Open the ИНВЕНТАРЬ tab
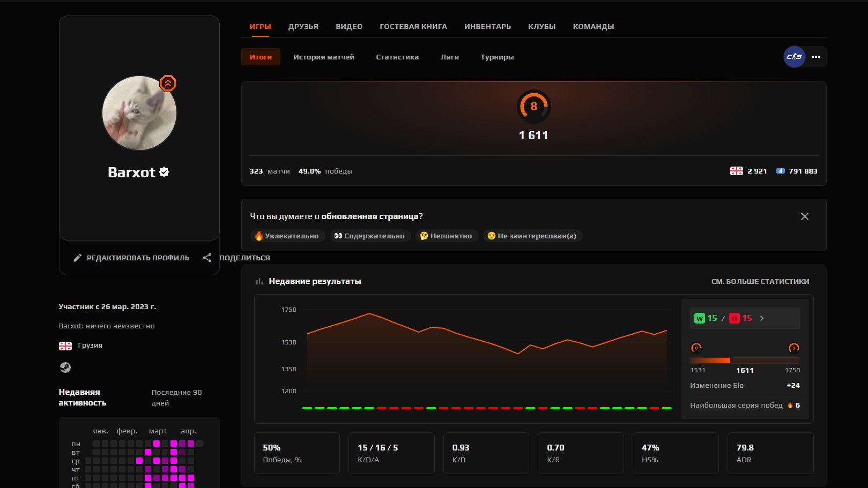Viewport: 868px width, 488px height. [x=487, y=26]
